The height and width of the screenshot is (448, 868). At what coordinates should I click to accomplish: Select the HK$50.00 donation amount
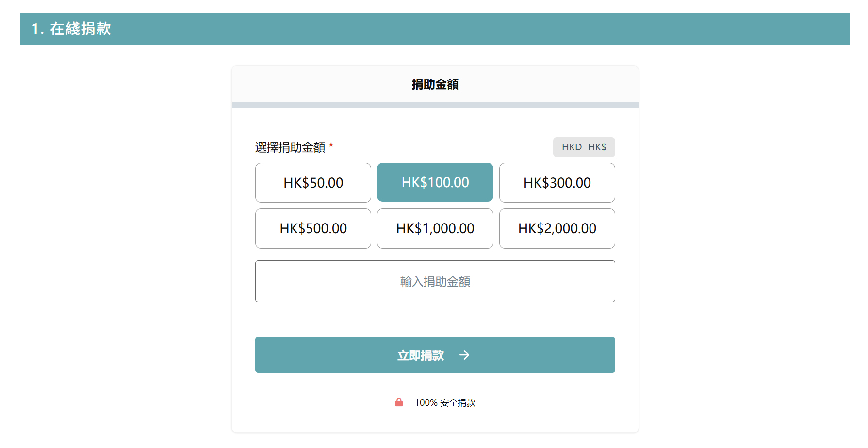[x=313, y=183]
